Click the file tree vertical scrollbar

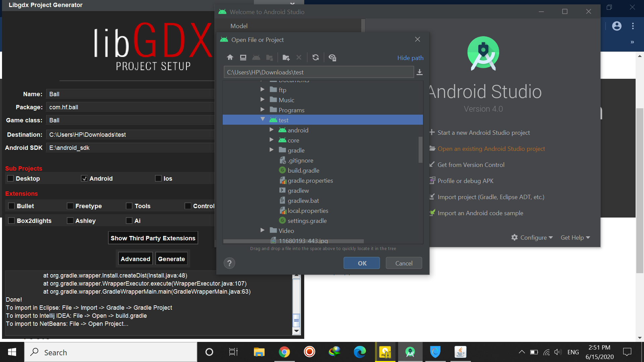[x=420, y=149]
